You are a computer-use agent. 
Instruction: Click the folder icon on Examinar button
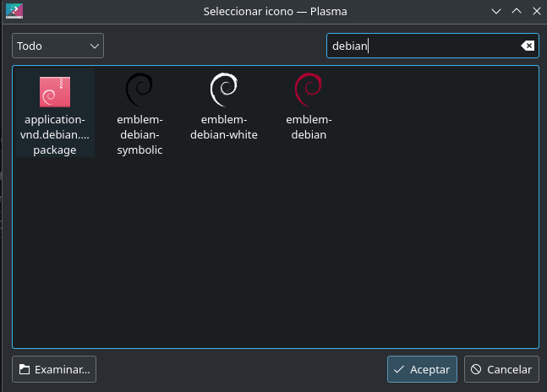[x=25, y=369]
